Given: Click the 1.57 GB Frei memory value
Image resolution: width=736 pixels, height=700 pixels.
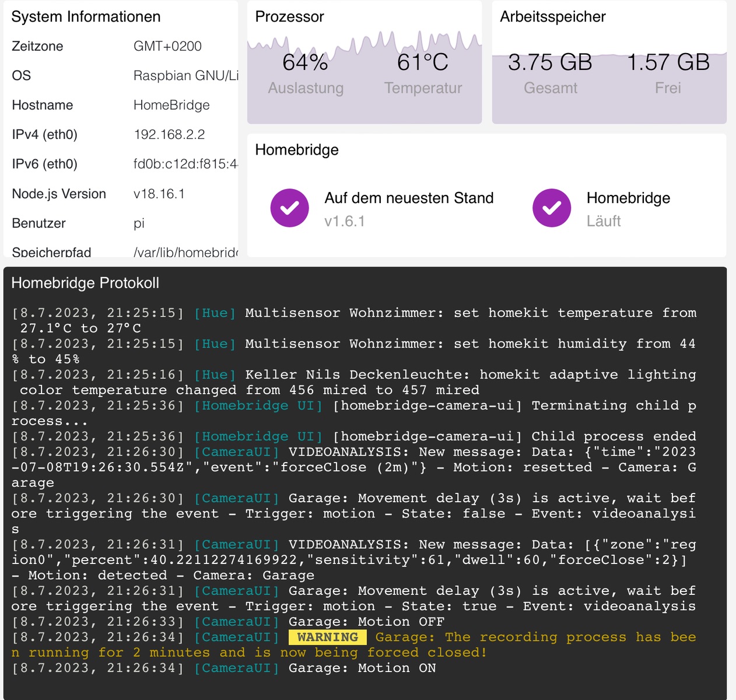Looking at the screenshot, I should click(x=668, y=63).
